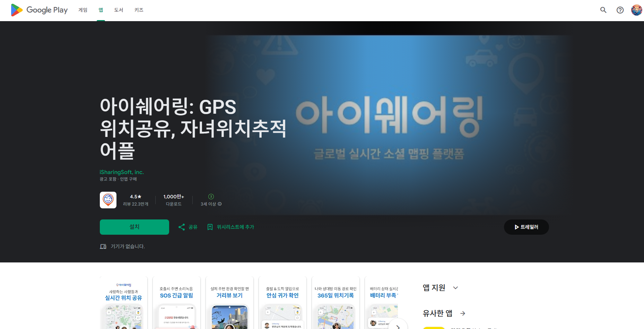Switch to the 도서 tab

(118, 10)
